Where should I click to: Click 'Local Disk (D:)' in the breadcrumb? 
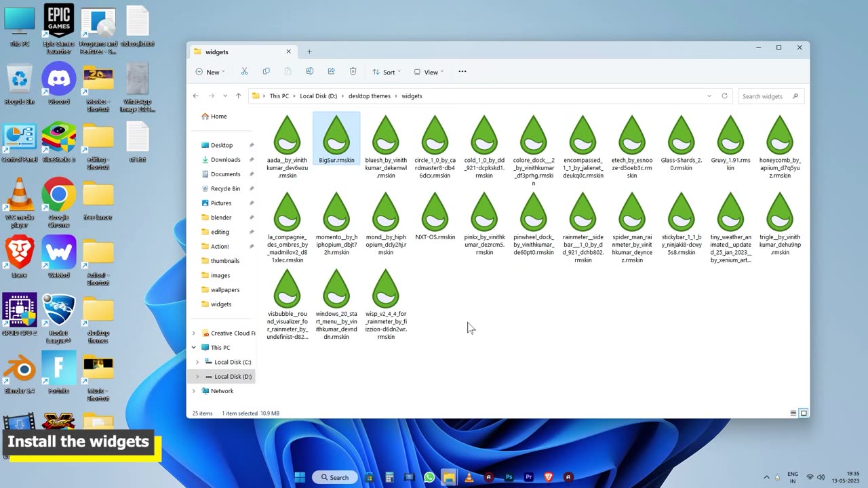[318, 96]
